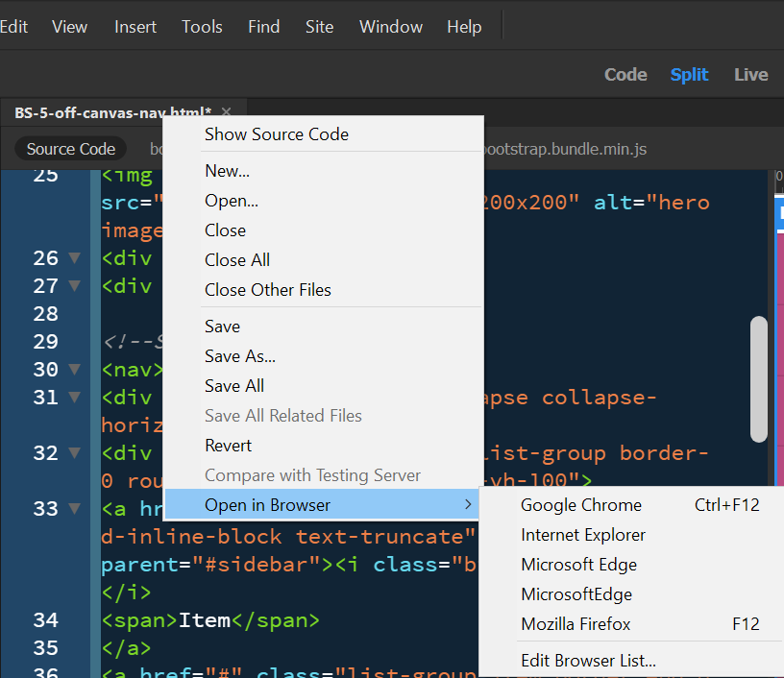The height and width of the screenshot is (678, 784).
Task: Open the page in Google Chrome
Action: pyautogui.click(x=580, y=504)
